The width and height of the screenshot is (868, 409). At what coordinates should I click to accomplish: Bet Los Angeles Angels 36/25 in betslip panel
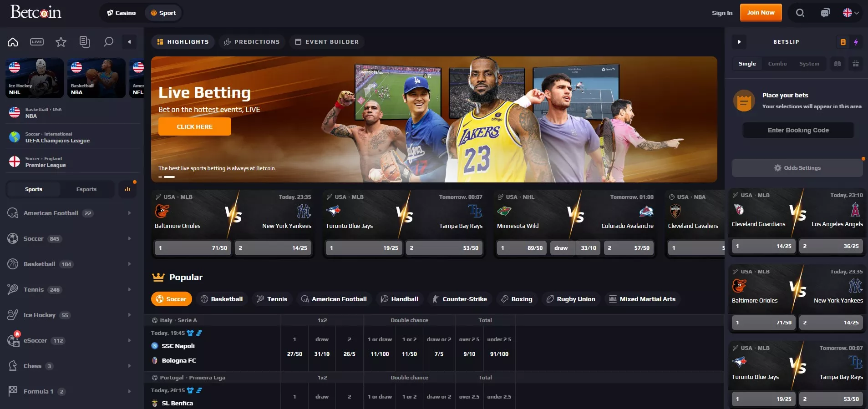pyautogui.click(x=831, y=246)
